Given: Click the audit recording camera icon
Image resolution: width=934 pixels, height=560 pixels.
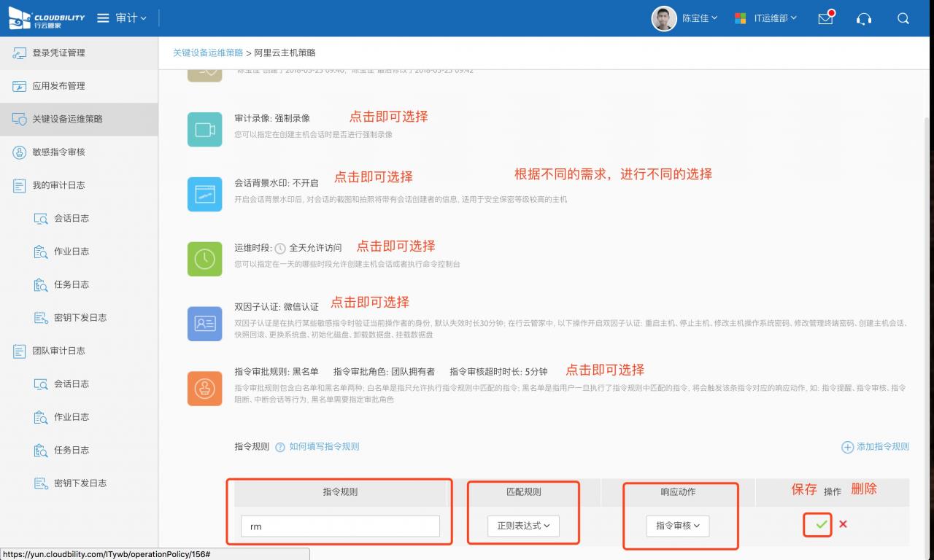Looking at the screenshot, I should (204, 130).
